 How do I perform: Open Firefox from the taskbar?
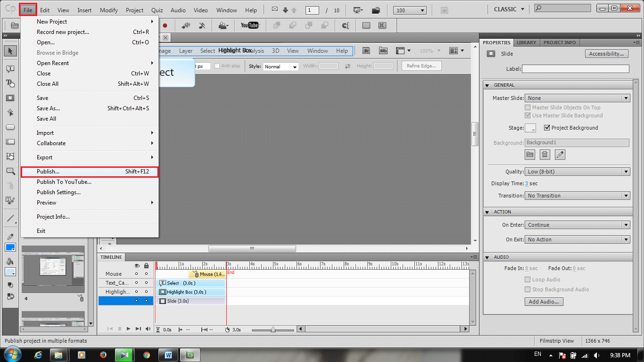[x=103, y=354]
